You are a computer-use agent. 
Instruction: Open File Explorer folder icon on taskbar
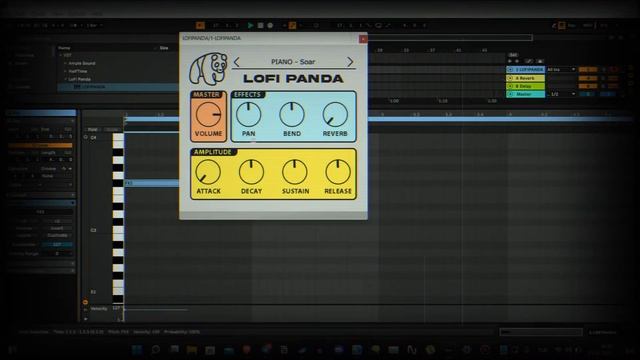(191, 350)
